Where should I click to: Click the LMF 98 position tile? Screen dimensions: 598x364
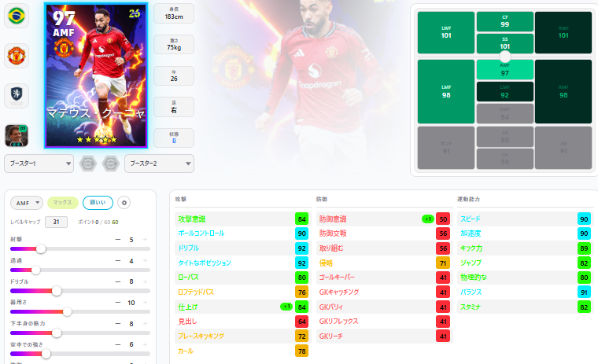(x=446, y=91)
